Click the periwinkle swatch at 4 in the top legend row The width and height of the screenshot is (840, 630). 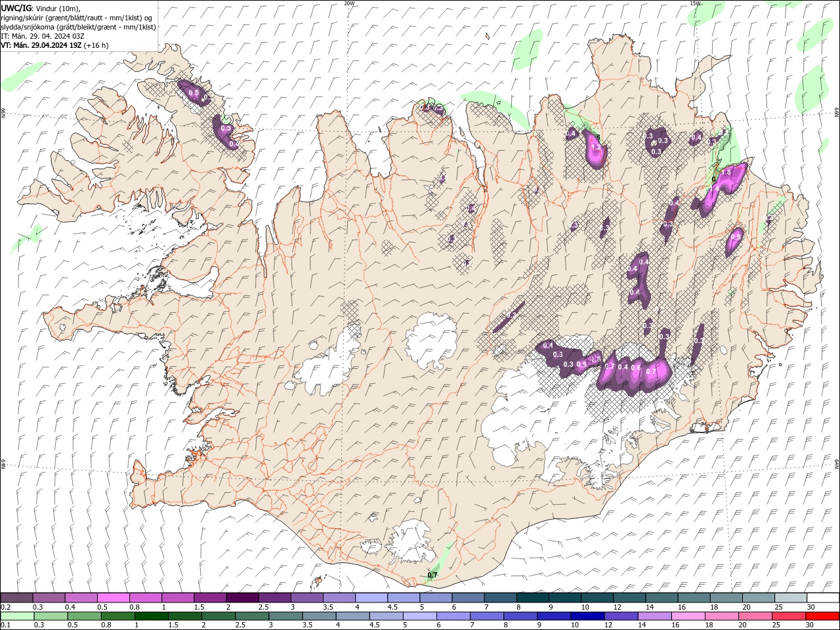tap(371, 597)
